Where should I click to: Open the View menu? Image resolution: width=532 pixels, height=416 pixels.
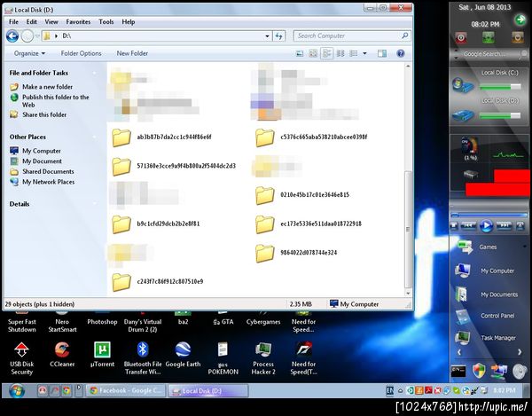pos(51,21)
